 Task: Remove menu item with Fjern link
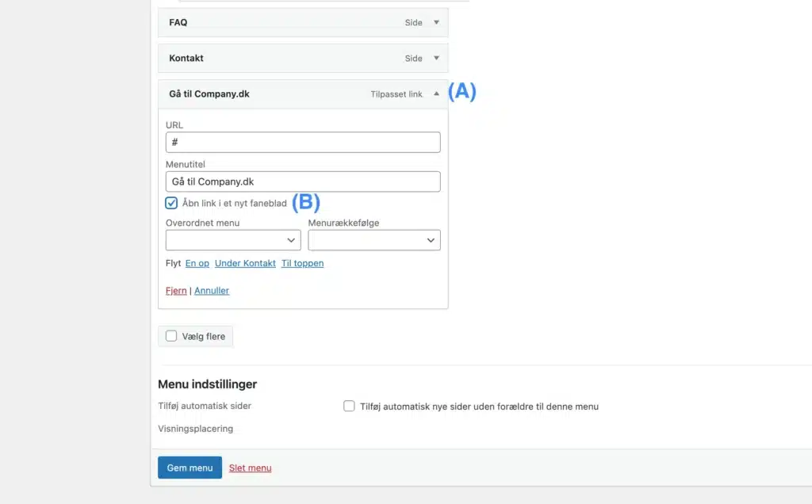tap(176, 291)
